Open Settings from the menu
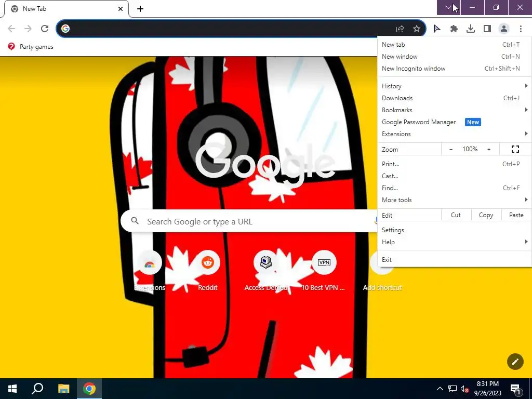This screenshot has width=532, height=399. (x=454, y=230)
